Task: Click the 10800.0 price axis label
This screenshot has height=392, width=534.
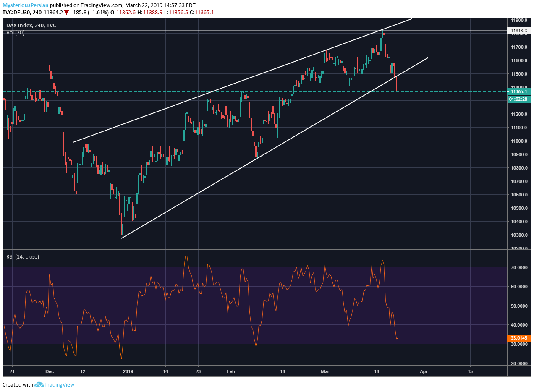Action: (519, 168)
